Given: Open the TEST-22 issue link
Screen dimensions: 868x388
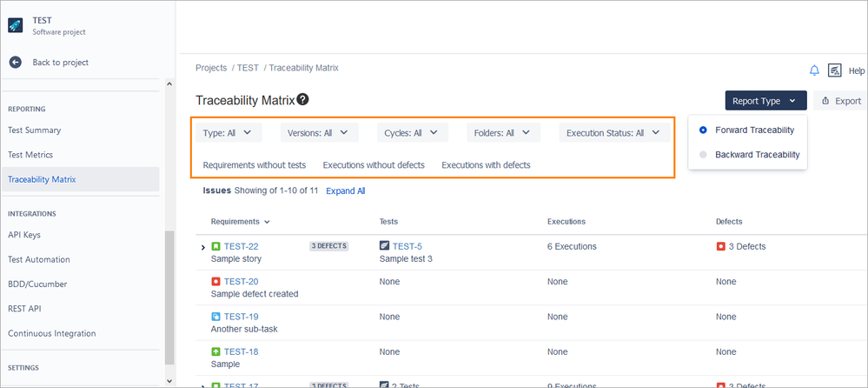Looking at the screenshot, I should [x=242, y=247].
